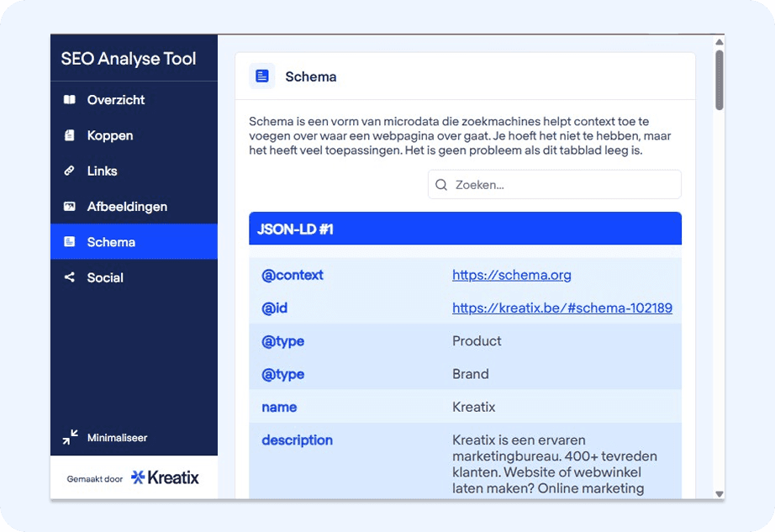Click the Social share icon
This screenshot has width=775, height=532.
pyautogui.click(x=70, y=277)
